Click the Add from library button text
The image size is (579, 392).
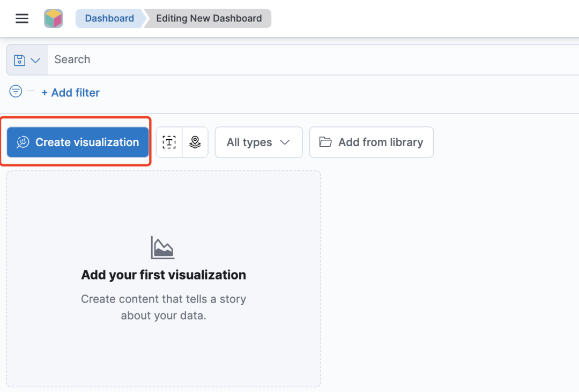pos(381,142)
